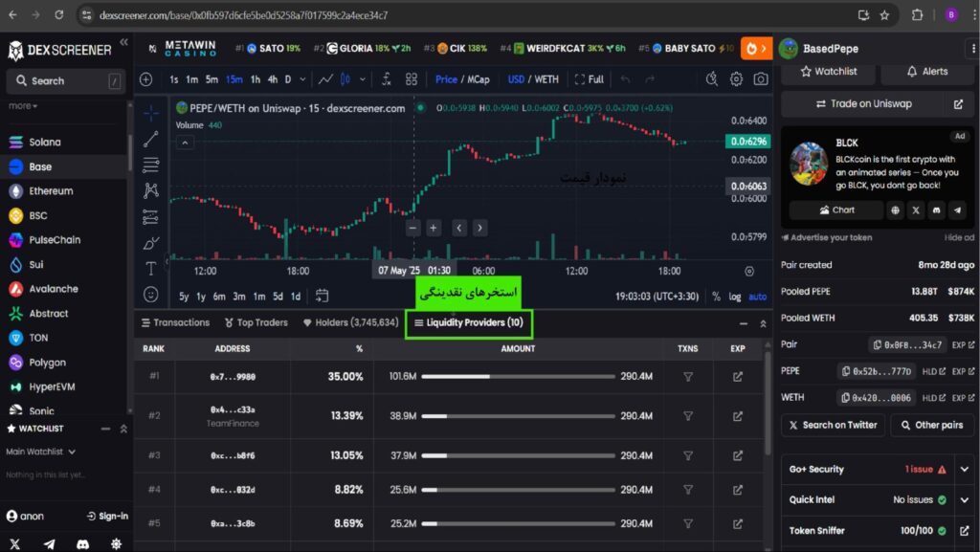
Task: Expand the timeframe dropdown arrow after D
Action: [302, 79]
